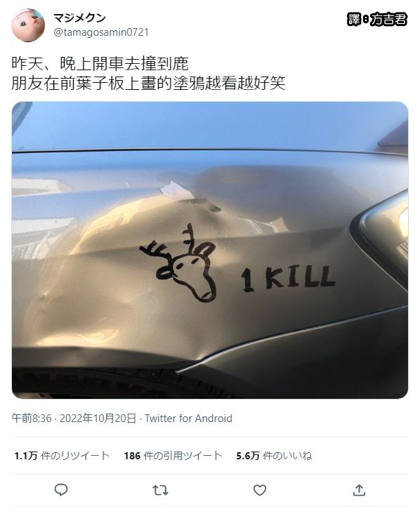Open the display name マジメクン
The height and width of the screenshot is (507, 420).
(79, 18)
